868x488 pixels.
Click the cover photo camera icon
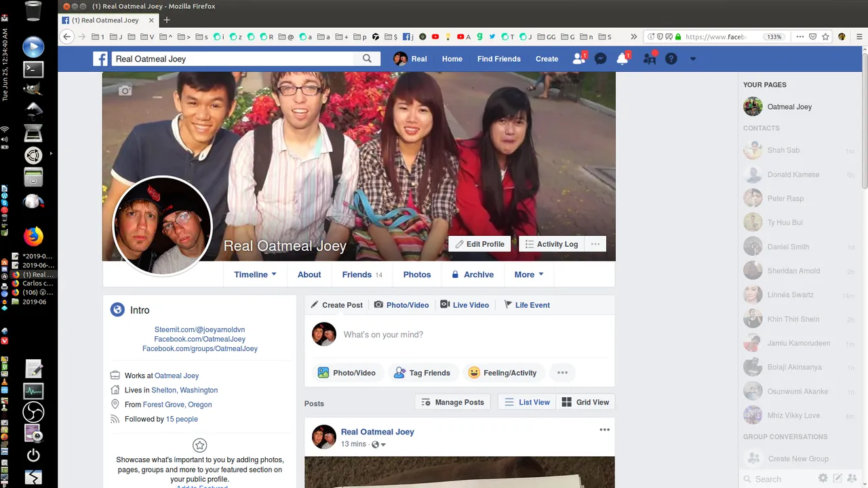pos(125,90)
